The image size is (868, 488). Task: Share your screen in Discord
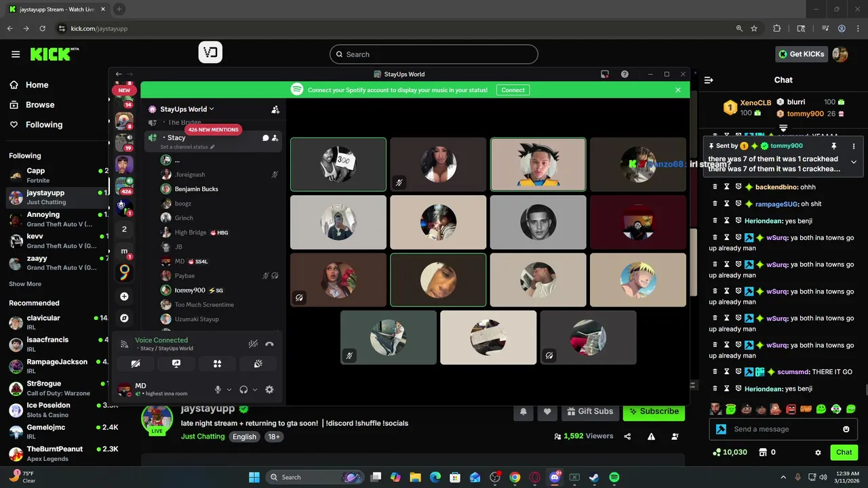click(176, 364)
